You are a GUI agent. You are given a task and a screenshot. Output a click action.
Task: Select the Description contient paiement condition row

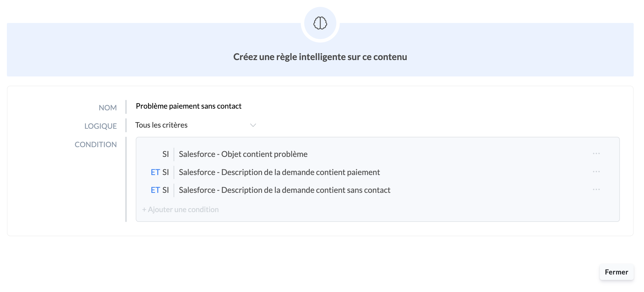[280, 172]
